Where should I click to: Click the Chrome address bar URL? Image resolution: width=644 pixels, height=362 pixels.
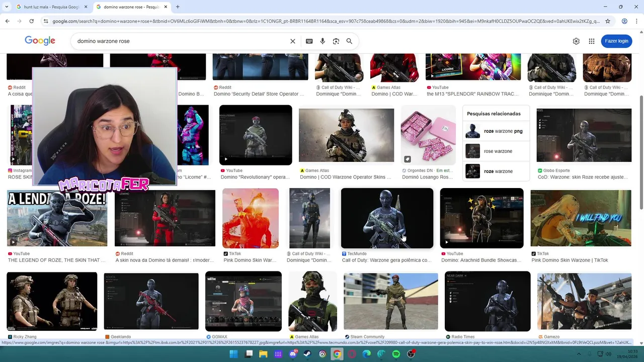pos(326,21)
